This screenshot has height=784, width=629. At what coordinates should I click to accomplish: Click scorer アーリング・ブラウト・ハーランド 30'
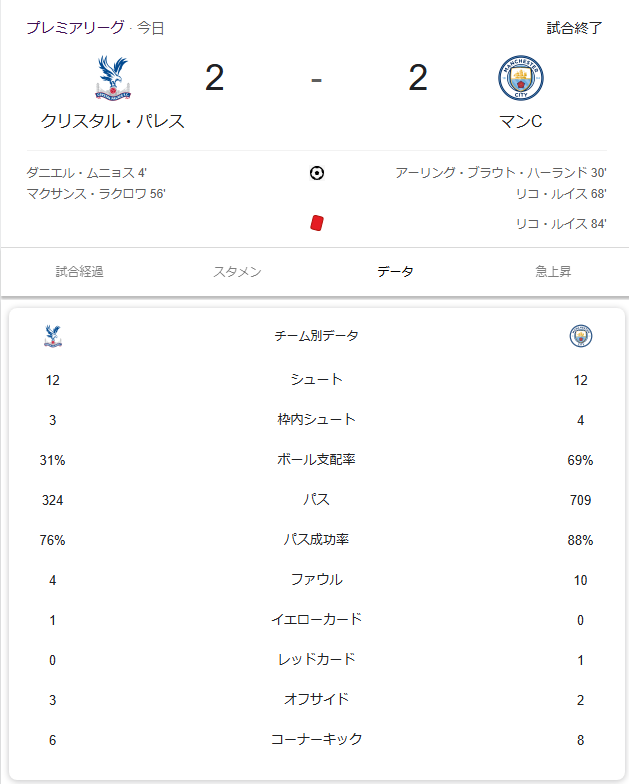(x=500, y=173)
